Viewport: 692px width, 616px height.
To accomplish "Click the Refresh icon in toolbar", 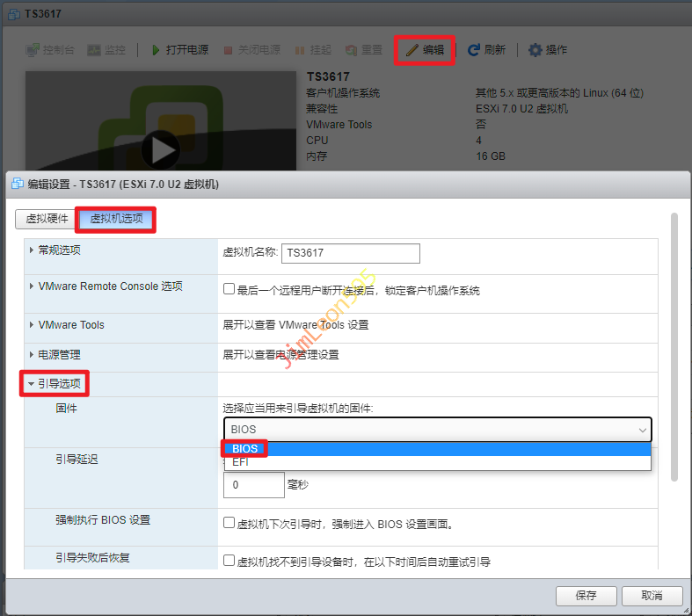I will click(474, 50).
